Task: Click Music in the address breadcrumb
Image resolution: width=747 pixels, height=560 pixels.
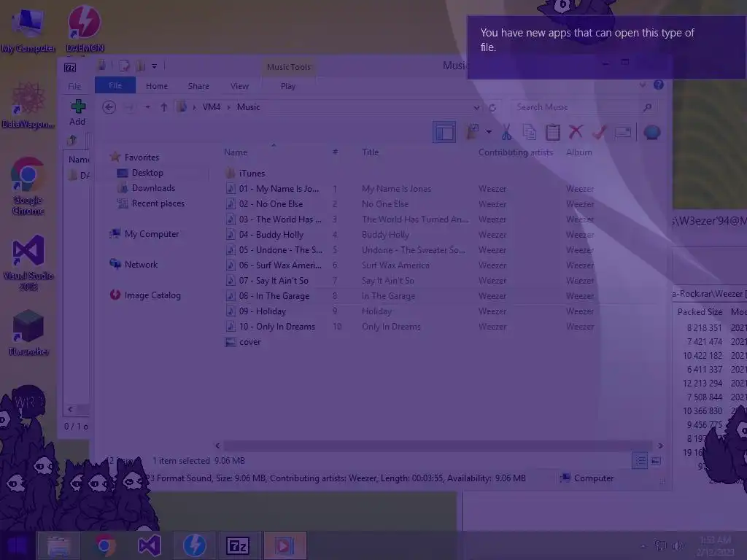Action: pyautogui.click(x=248, y=107)
